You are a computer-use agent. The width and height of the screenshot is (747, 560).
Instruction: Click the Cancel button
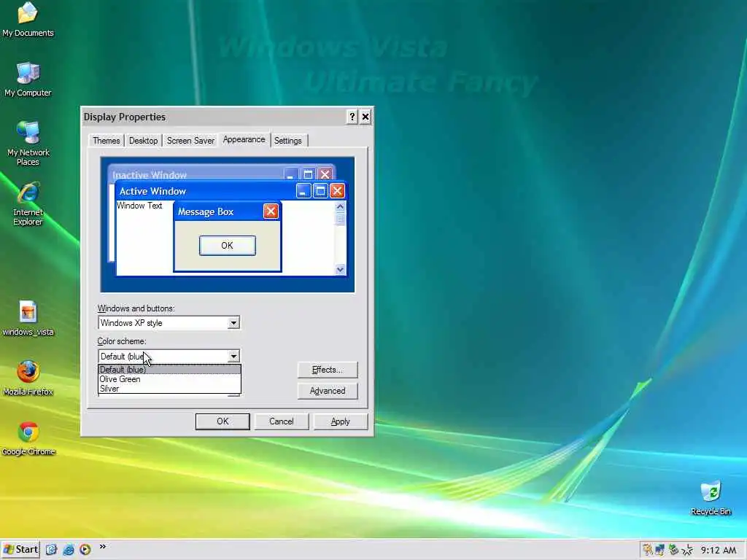(x=281, y=421)
